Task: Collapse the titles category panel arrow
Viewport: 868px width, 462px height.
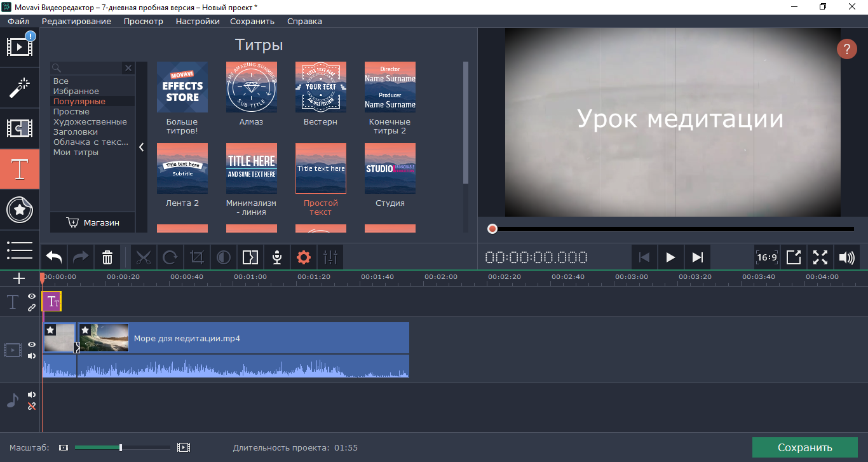Action: click(142, 147)
